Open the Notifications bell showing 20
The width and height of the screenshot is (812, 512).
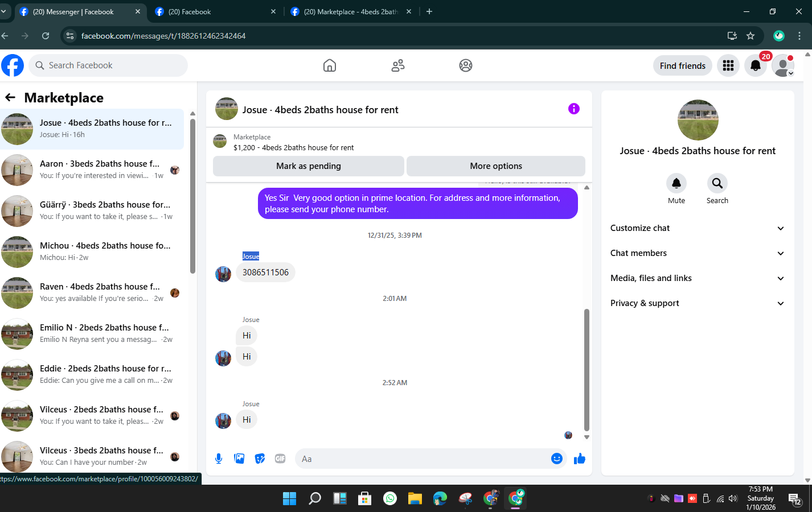pyautogui.click(x=756, y=65)
